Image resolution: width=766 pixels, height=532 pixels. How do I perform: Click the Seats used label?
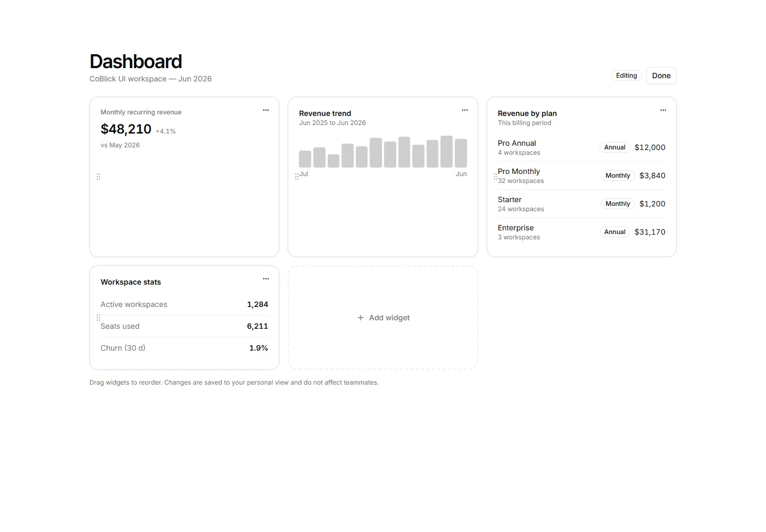[x=120, y=326]
